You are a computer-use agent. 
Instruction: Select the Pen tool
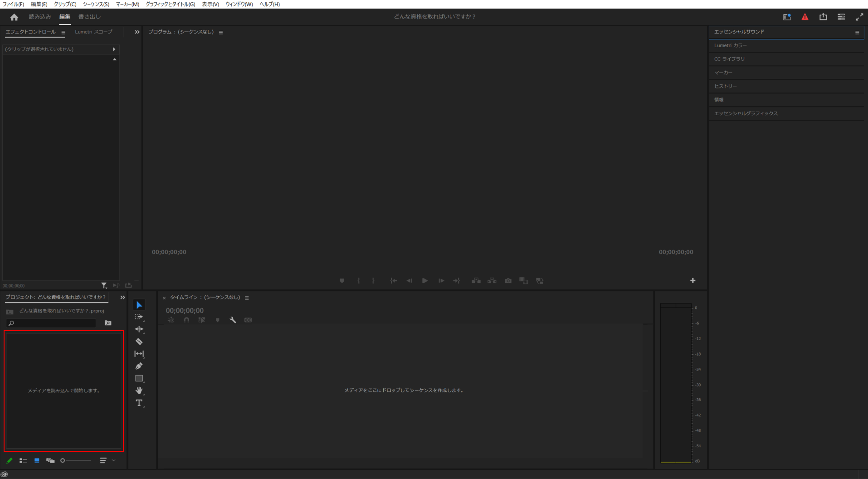(139, 366)
